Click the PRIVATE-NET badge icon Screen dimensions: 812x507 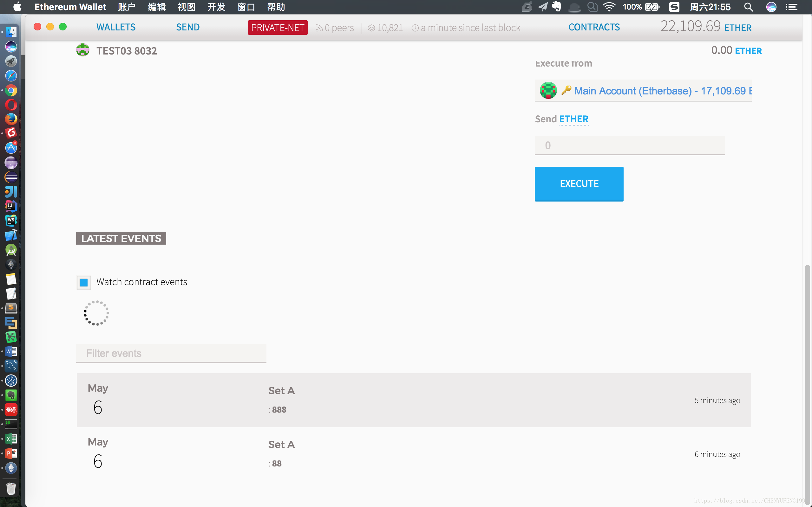coord(277,28)
